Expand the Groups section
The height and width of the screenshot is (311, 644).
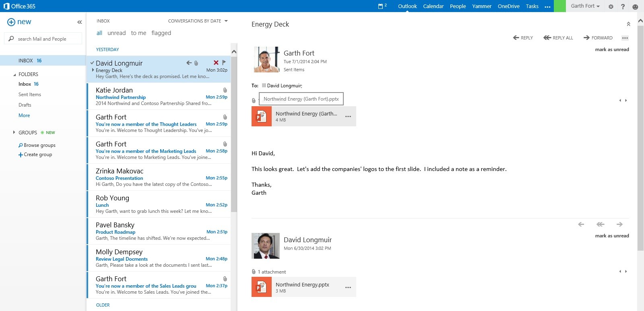(14, 132)
